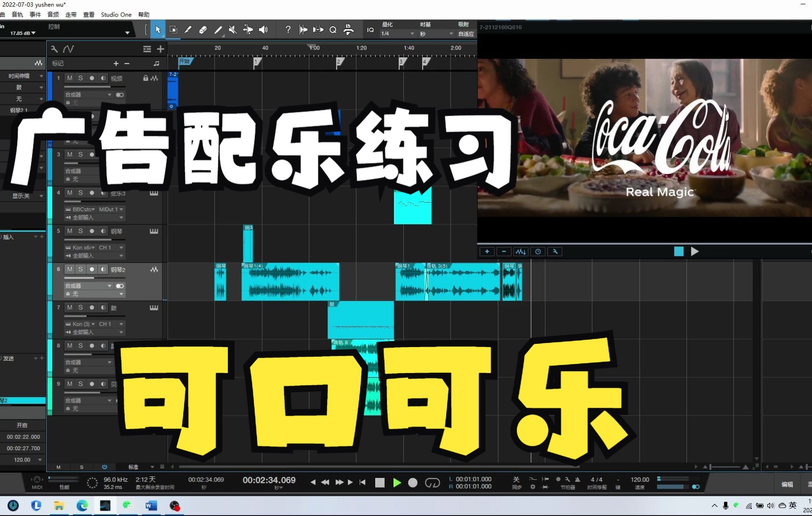Open BBCstr instrument dropdown on track 4
The height and width of the screenshot is (516, 812).
click(80, 209)
